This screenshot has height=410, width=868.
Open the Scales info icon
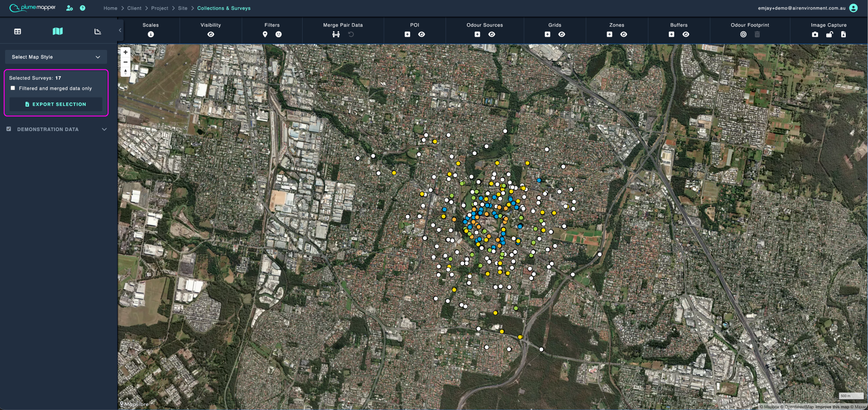[151, 34]
